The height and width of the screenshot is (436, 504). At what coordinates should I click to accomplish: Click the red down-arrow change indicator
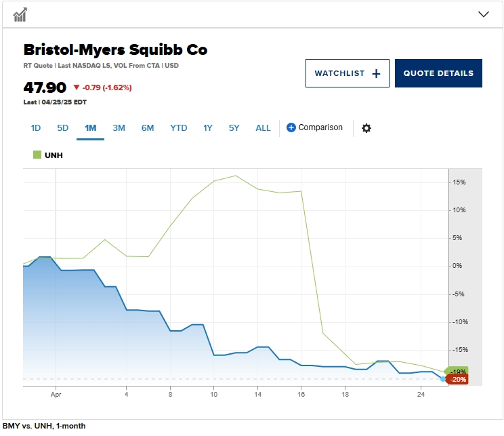(x=76, y=87)
